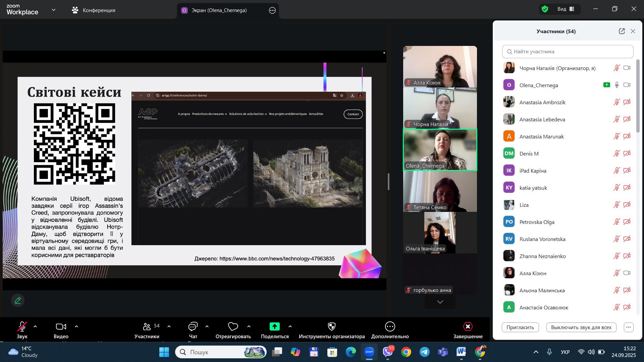Click the Share screen green icon
The height and width of the screenshot is (362, 644).
[x=274, y=326]
